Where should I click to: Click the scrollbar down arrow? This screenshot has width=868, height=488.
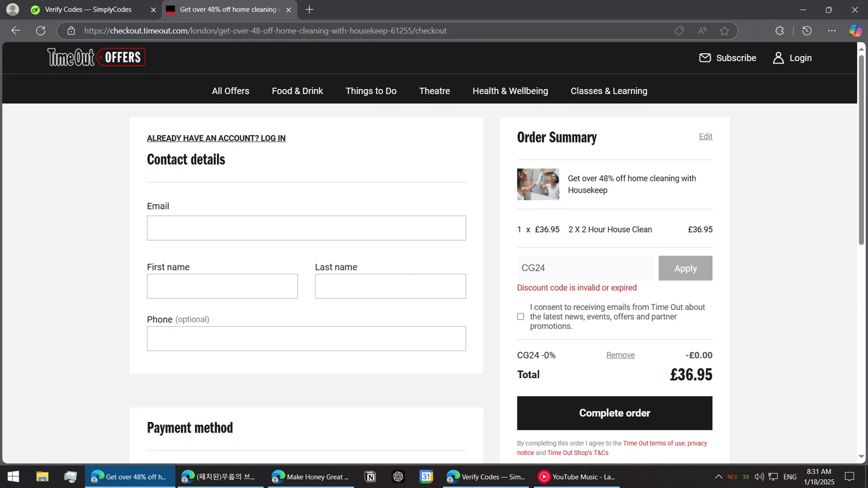(x=861, y=457)
